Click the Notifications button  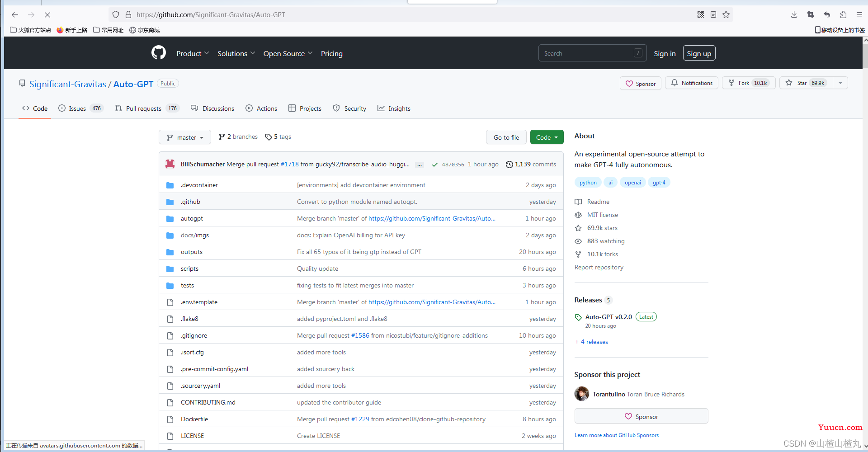(x=692, y=83)
